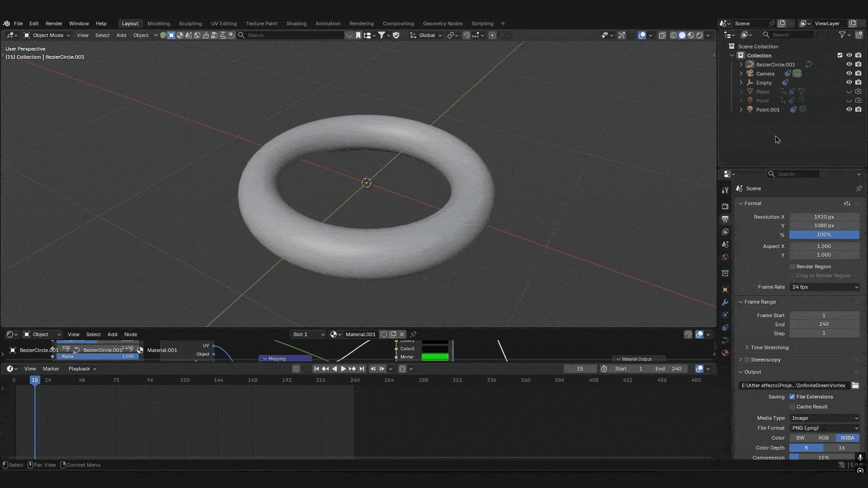Click the Play animation button
868x488 pixels.
pyautogui.click(x=343, y=369)
